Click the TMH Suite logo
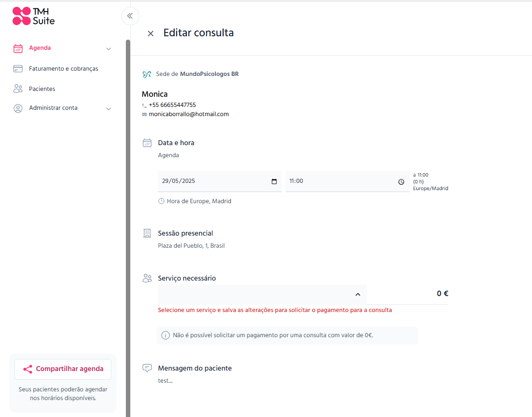 pyautogui.click(x=33, y=16)
